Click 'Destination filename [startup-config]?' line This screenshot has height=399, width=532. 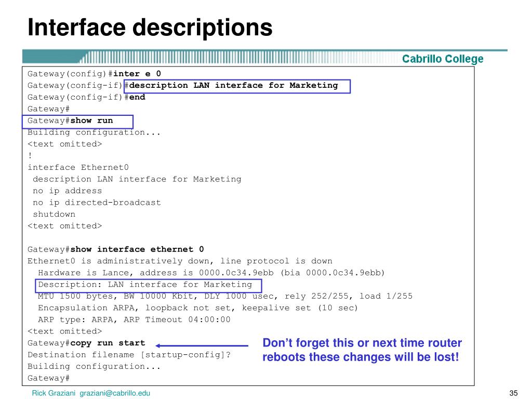(129, 355)
